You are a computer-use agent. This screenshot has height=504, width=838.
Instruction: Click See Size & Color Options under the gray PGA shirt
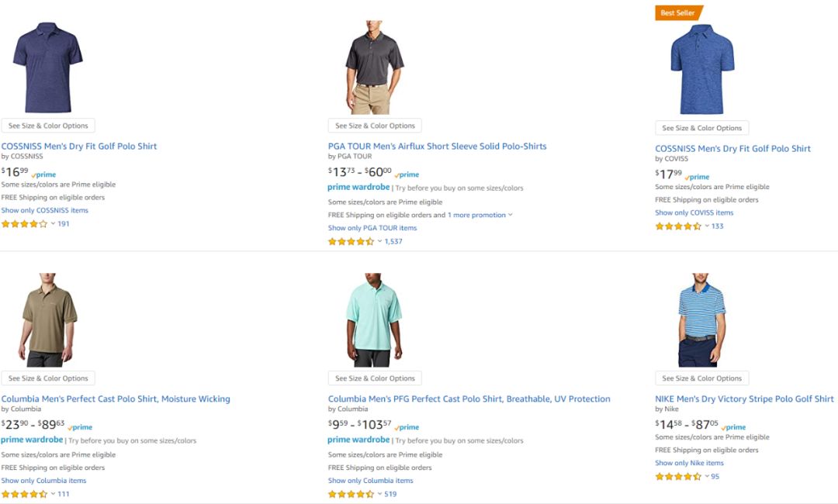click(375, 125)
